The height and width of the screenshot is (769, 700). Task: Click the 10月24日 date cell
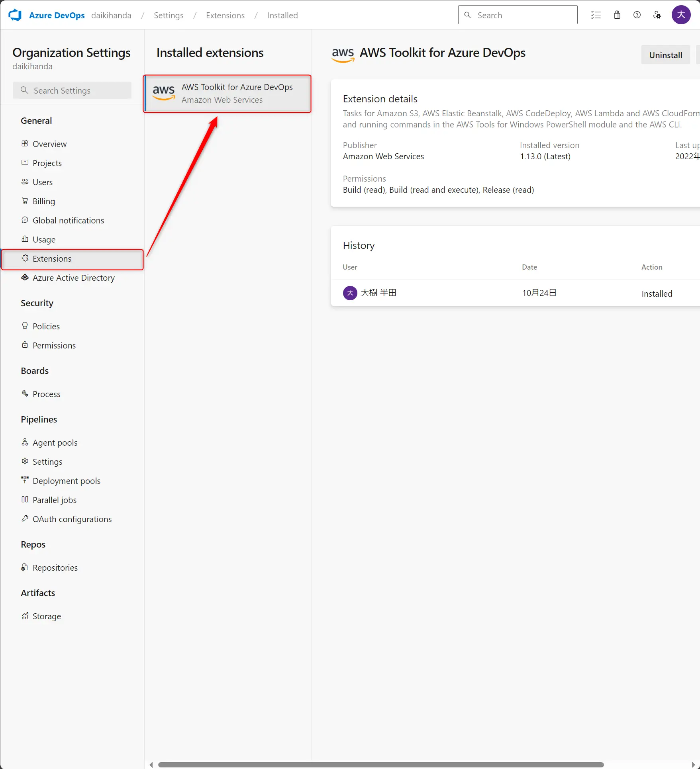[x=539, y=293]
